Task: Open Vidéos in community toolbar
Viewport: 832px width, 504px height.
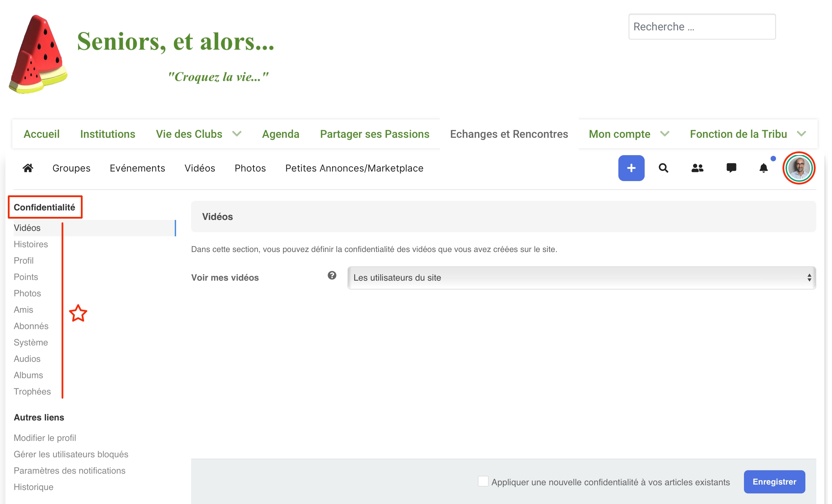Action: (200, 168)
